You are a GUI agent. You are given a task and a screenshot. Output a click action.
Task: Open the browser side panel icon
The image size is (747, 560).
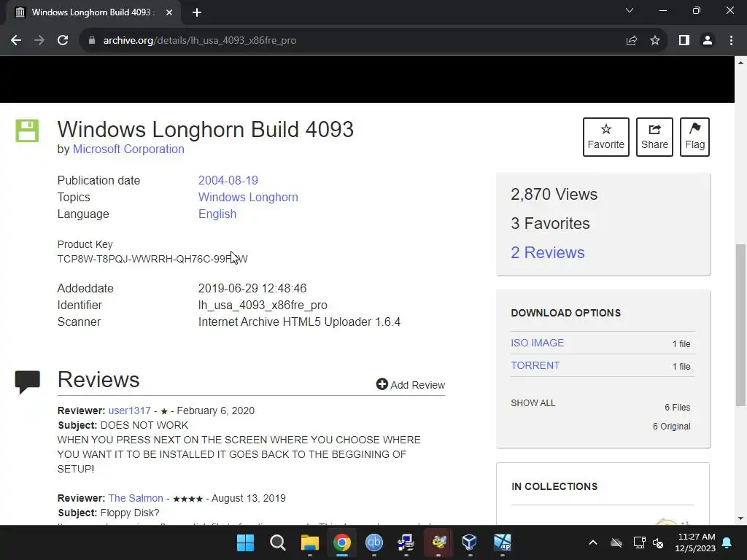pyautogui.click(x=684, y=41)
